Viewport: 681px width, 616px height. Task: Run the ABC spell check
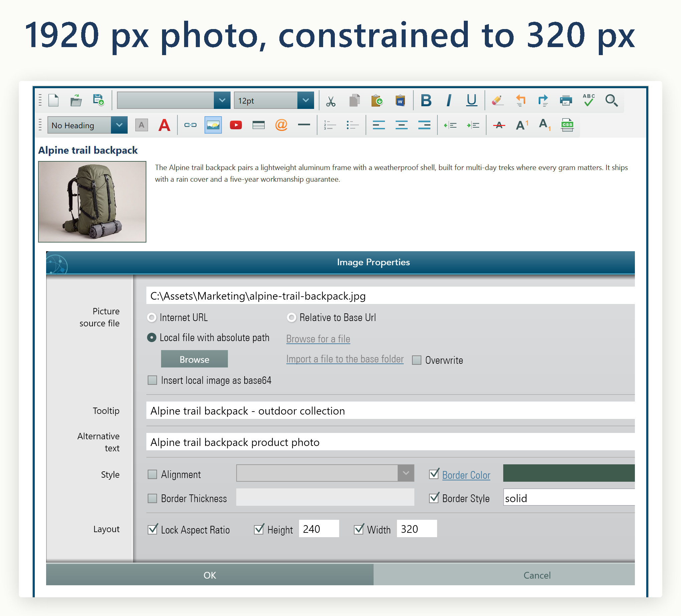589,100
